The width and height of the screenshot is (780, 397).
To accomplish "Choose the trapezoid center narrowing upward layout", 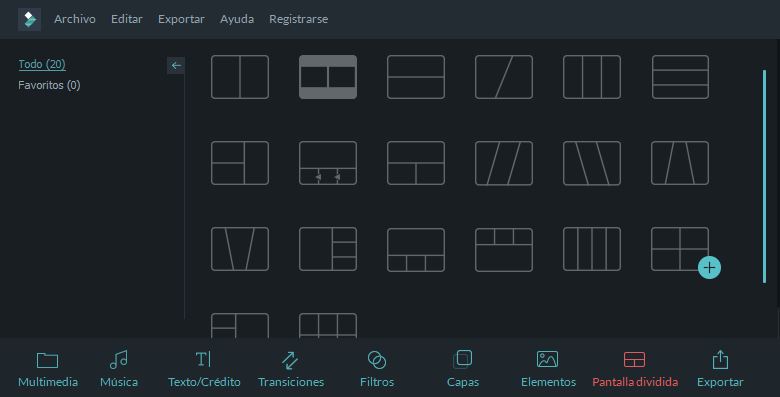I will pyautogui.click(x=680, y=163).
